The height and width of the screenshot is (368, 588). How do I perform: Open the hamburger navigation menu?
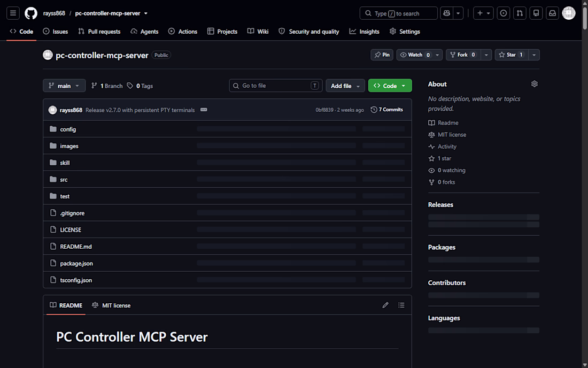coord(13,13)
